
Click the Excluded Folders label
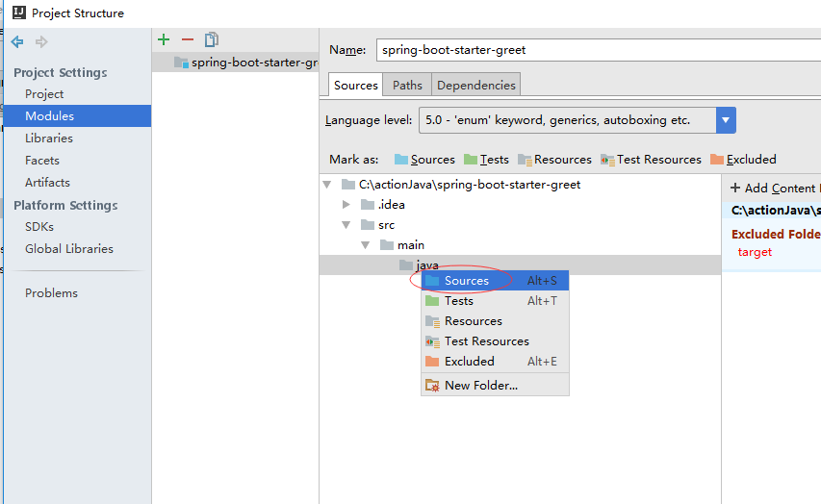pyautogui.click(x=776, y=234)
